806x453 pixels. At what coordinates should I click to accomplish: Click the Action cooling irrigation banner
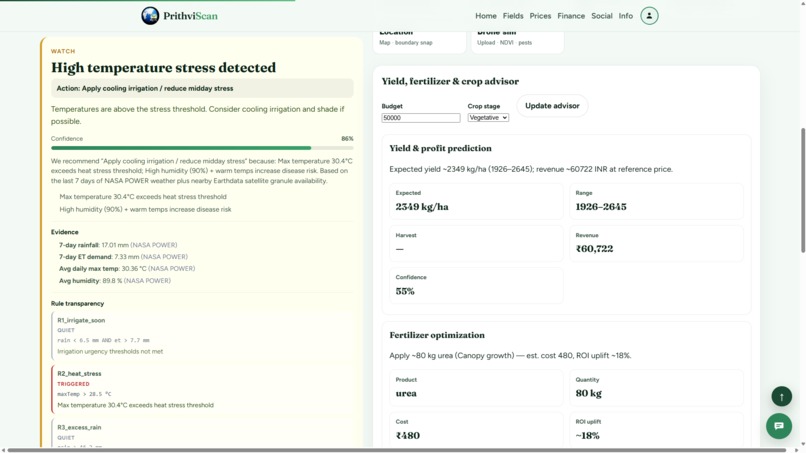click(x=202, y=88)
